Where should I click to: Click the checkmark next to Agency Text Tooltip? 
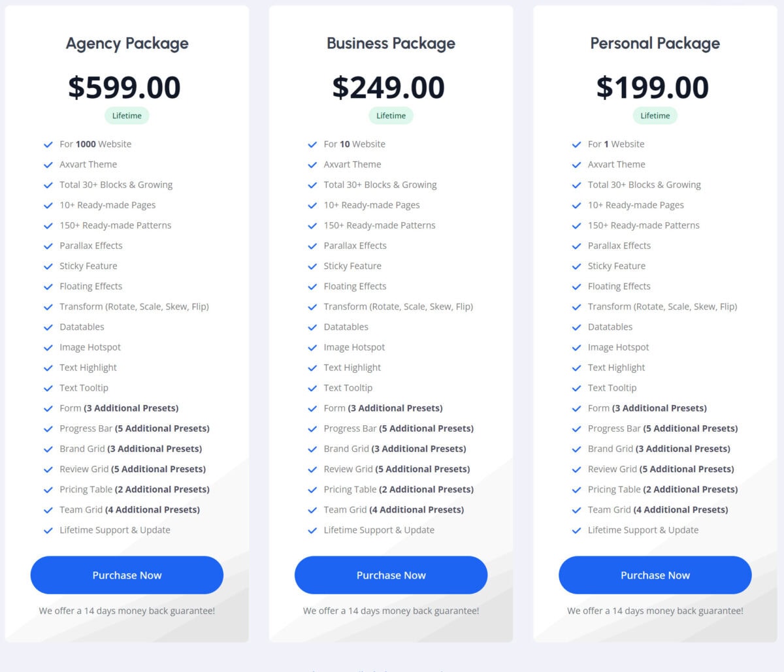click(x=48, y=388)
